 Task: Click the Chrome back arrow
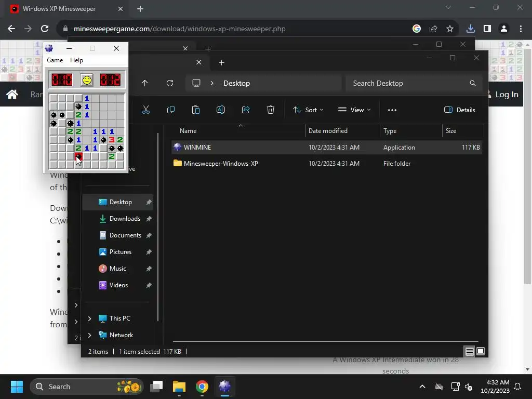[11, 29]
